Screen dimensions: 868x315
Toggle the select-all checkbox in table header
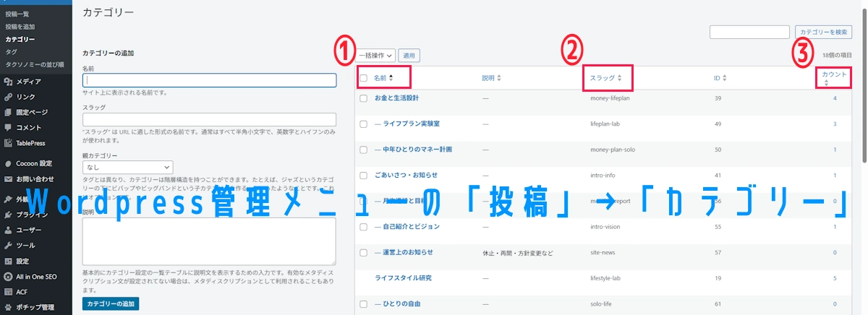[x=364, y=78]
